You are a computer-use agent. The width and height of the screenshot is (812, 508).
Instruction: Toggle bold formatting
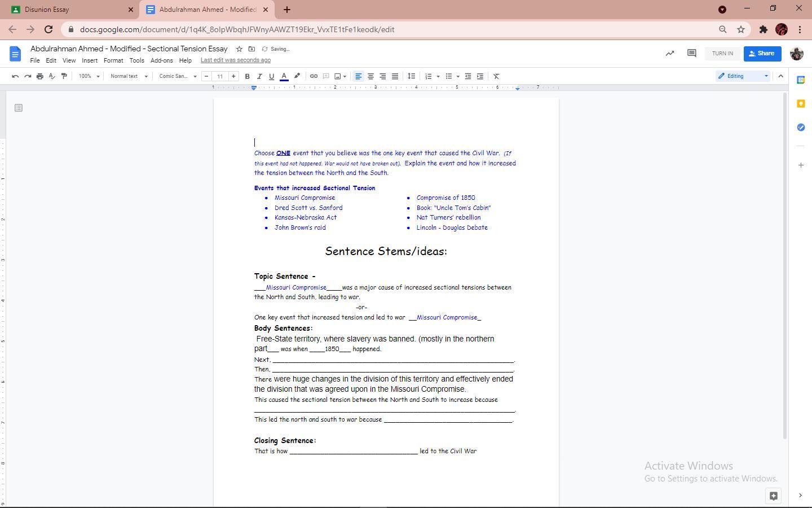(x=247, y=76)
